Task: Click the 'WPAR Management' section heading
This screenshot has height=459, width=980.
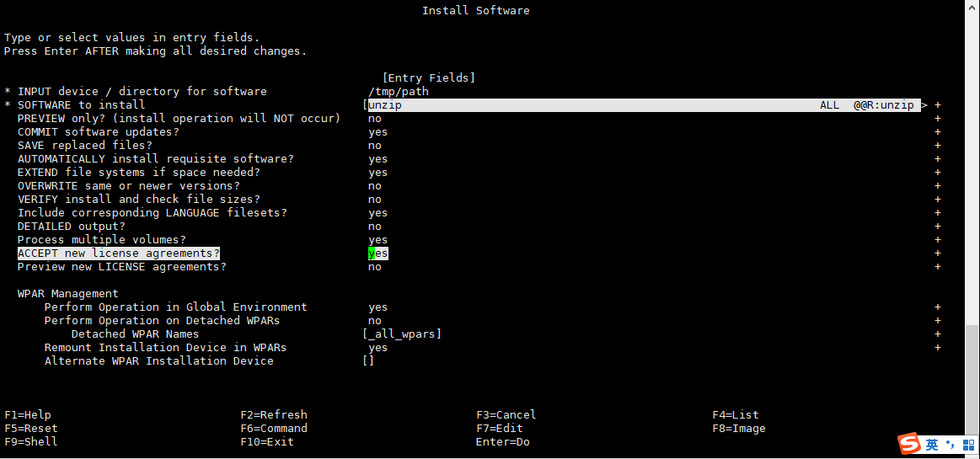Action: [x=67, y=294]
